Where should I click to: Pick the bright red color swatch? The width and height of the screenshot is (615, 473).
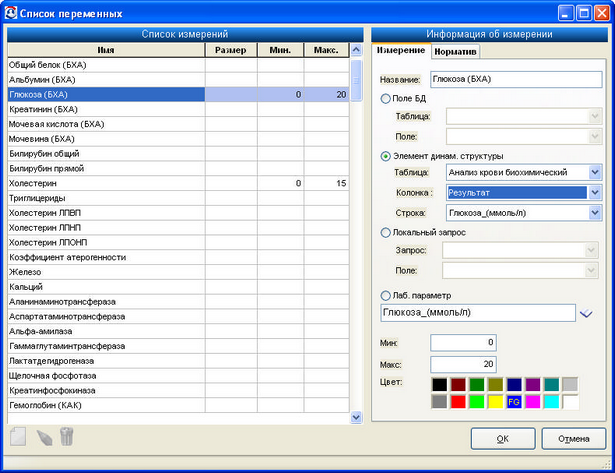click(458, 402)
